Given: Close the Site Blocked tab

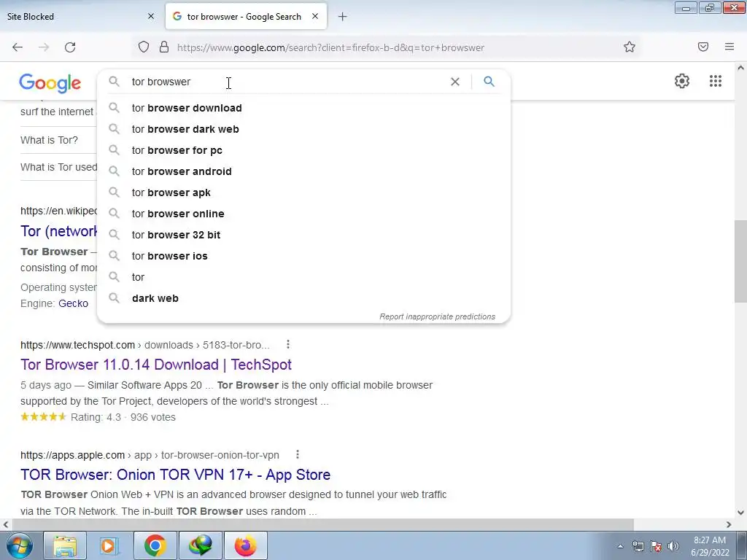Looking at the screenshot, I should (x=151, y=16).
